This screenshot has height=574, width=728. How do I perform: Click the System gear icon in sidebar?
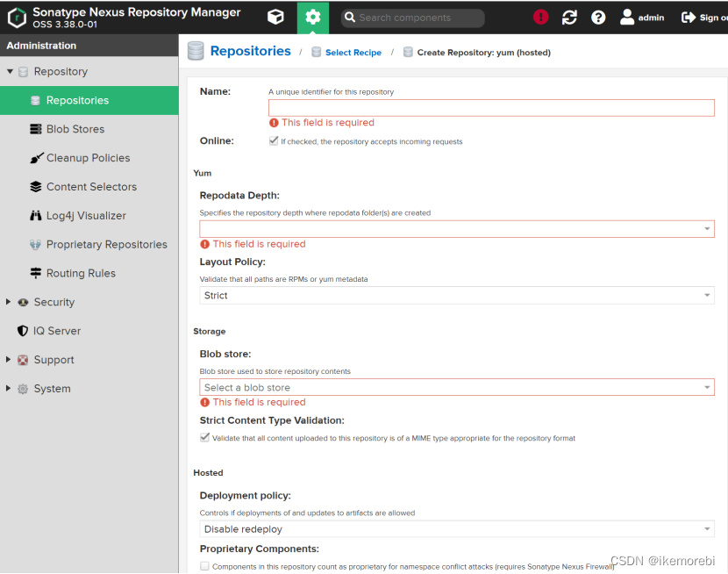click(x=23, y=389)
